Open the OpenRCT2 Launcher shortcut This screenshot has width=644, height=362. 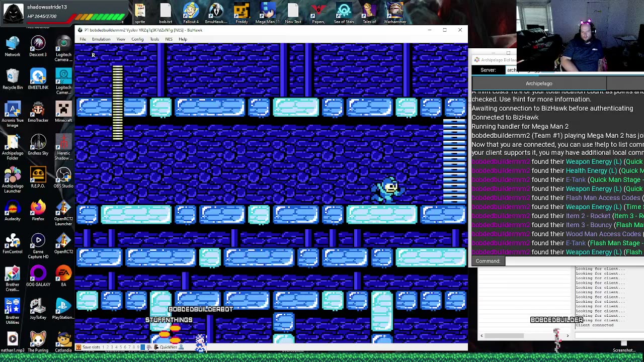(x=63, y=213)
